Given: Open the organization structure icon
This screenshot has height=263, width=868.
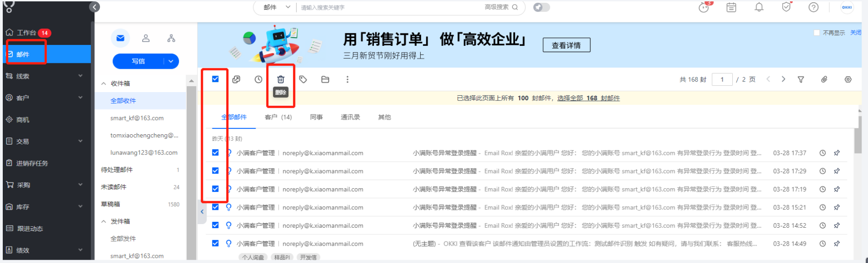Looking at the screenshot, I should pyautogui.click(x=171, y=38).
